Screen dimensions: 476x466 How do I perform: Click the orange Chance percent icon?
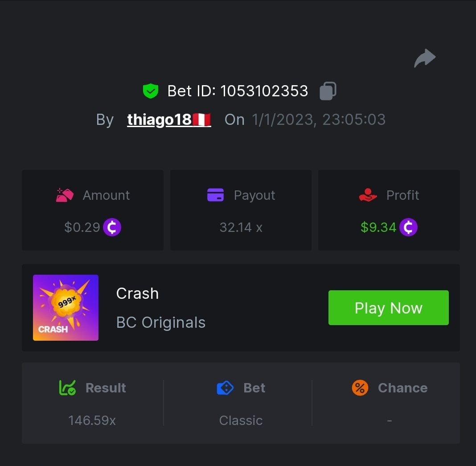(360, 388)
